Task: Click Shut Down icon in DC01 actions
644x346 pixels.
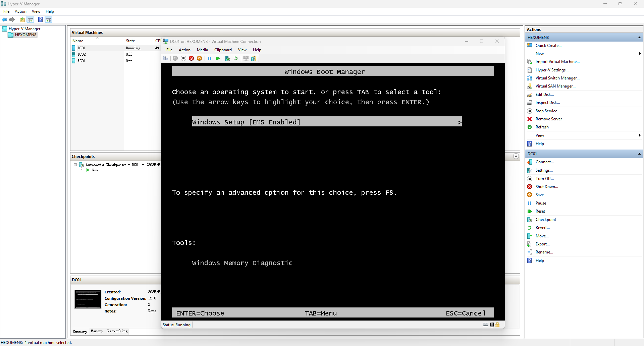Action: pos(530,187)
